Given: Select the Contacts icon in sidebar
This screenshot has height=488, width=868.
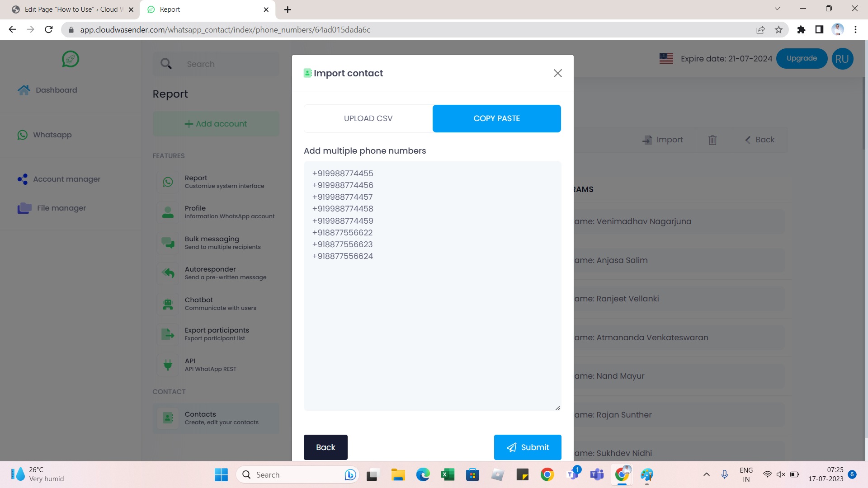Looking at the screenshot, I should [x=168, y=417].
